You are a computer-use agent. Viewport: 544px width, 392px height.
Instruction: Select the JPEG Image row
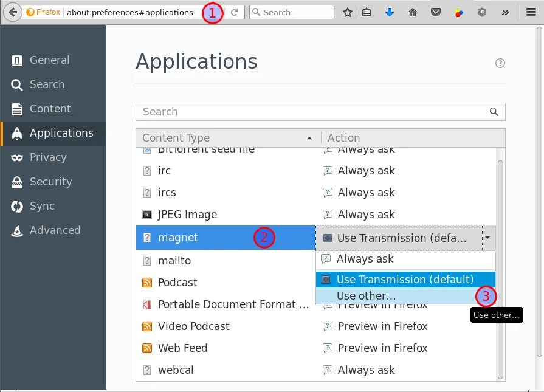coord(317,215)
